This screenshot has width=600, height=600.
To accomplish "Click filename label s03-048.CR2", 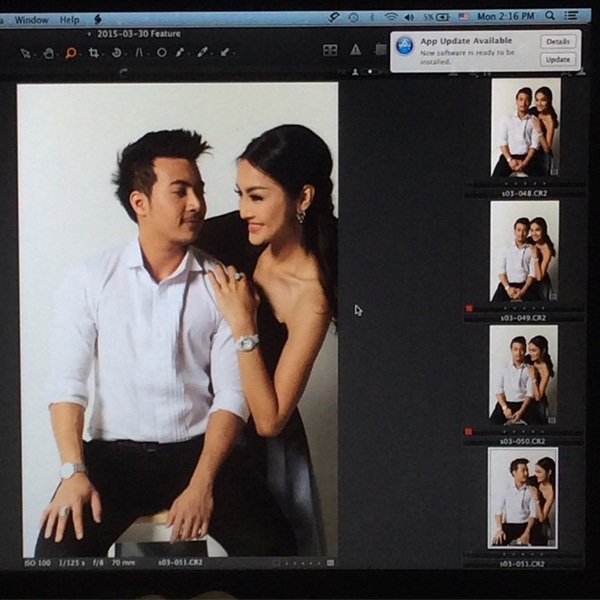I will [x=524, y=194].
